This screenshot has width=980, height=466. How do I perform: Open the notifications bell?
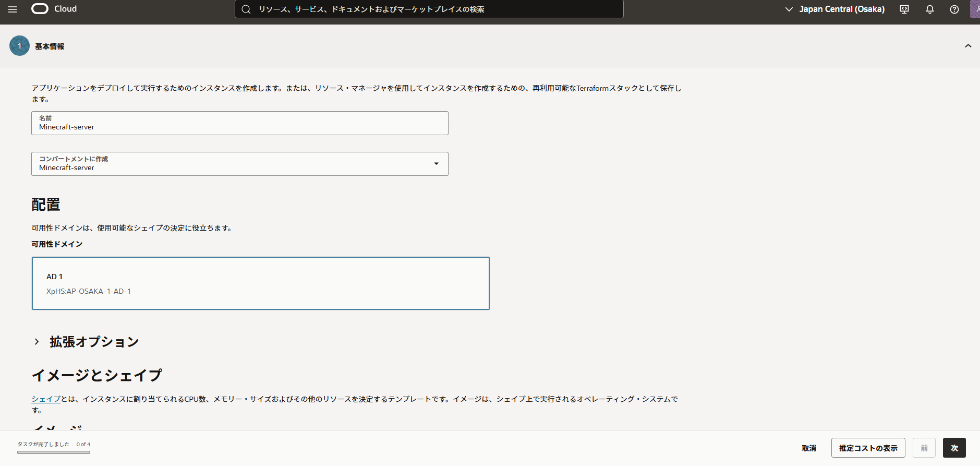point(929,9)
